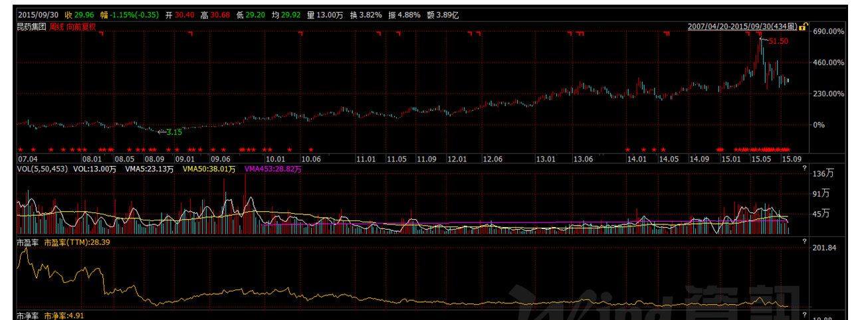Click the amount value 3.89亿

[447, 15]
